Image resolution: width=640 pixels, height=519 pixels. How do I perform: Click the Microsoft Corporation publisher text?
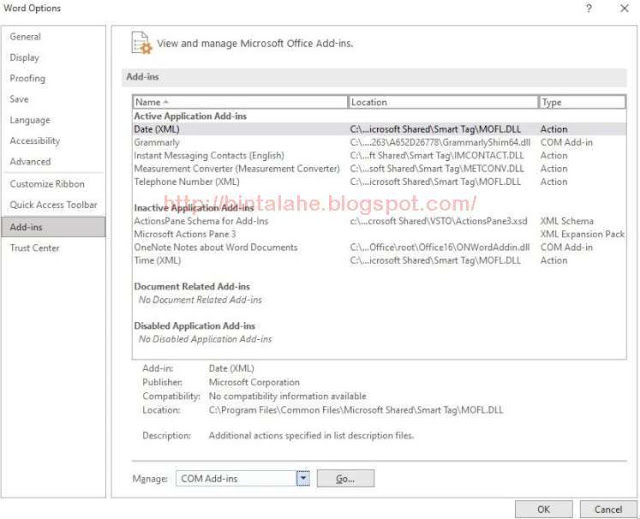coord(254,382)
